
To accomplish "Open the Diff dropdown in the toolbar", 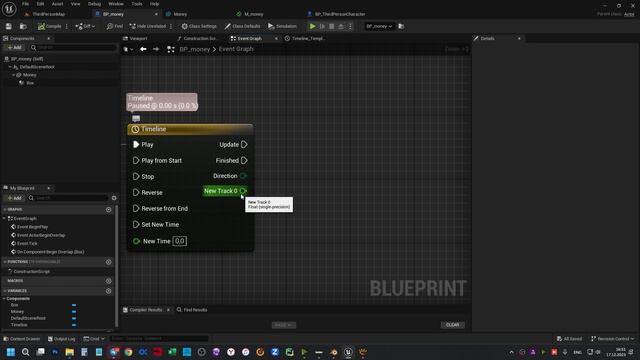I will click(x=85, y=26).
